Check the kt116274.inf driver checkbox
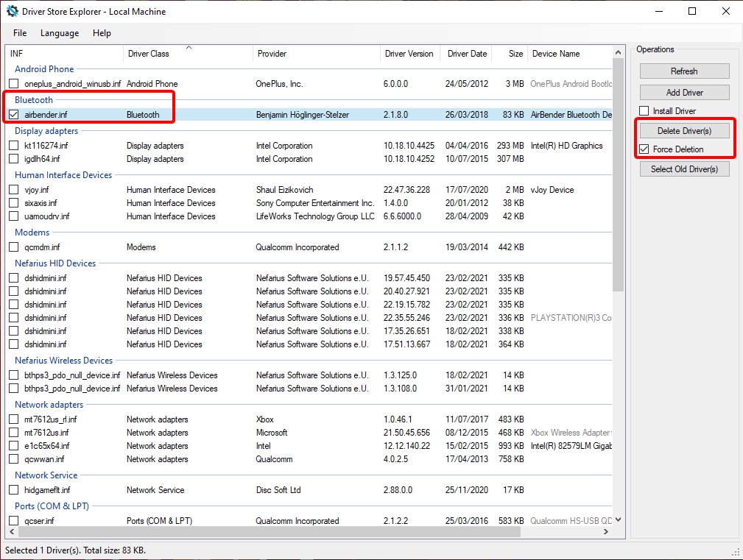Viewport: 743px width, 560px height. tap(14, 145)
